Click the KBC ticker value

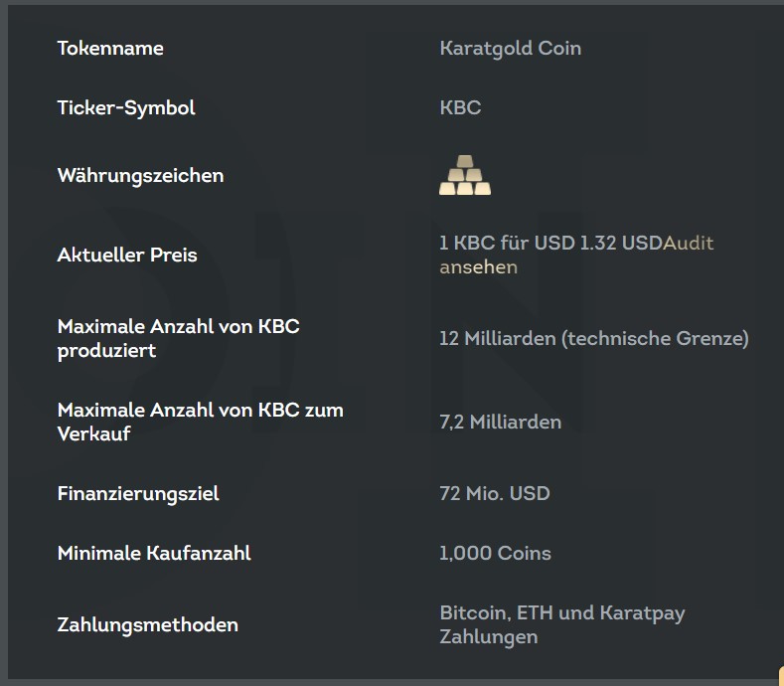460,108
